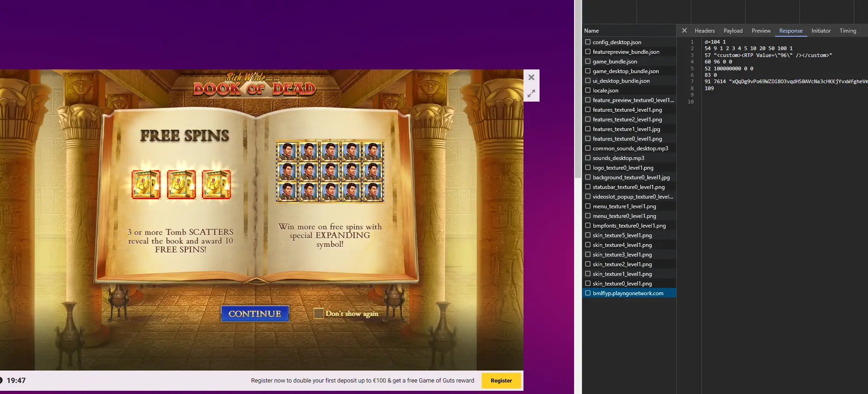Click the first-deposit promo message text

[x=362, y=381]
